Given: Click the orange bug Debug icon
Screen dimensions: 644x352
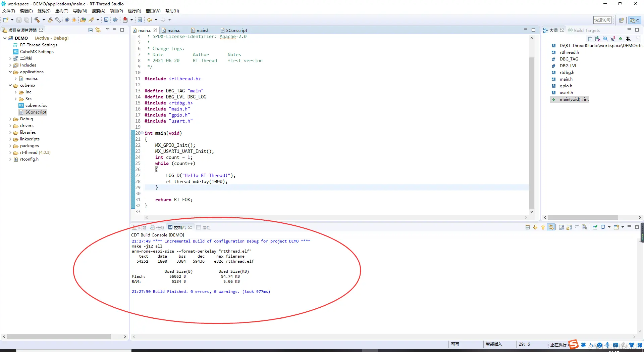Looking at the screenshot, I should 74,20.
